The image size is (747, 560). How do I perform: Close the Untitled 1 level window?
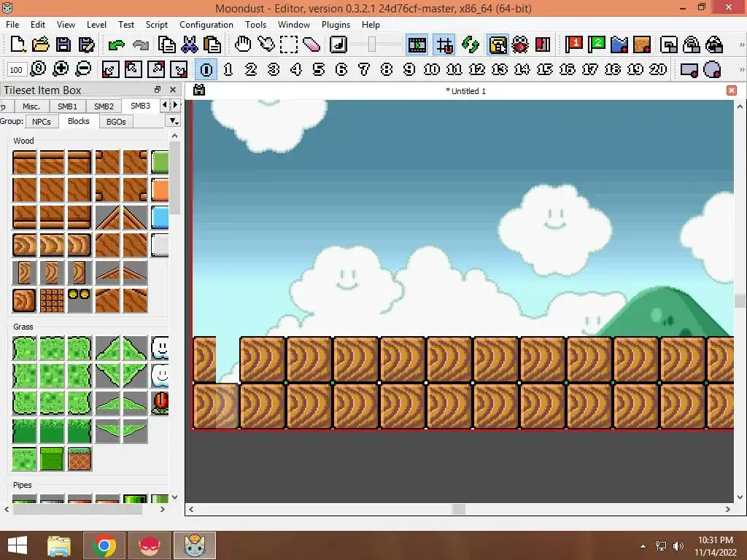[x=732, y=90]
